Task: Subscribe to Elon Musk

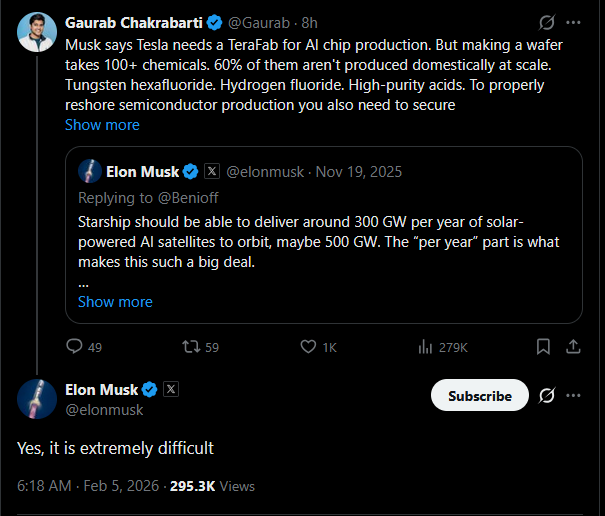Action: (479, 395)
